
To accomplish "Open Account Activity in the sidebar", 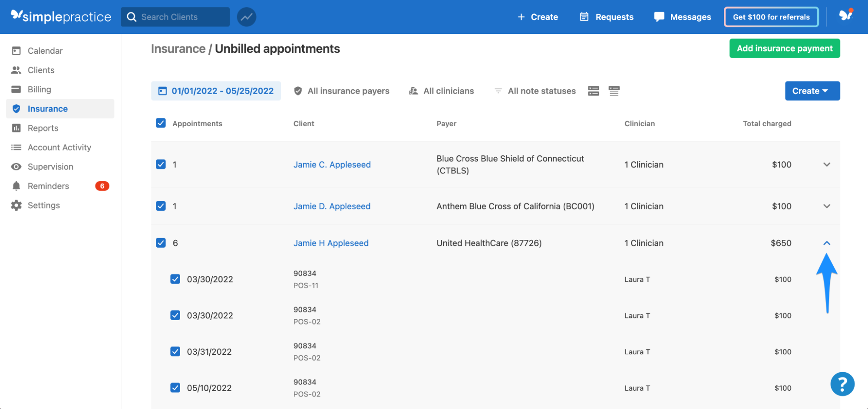I will point(60,147).
